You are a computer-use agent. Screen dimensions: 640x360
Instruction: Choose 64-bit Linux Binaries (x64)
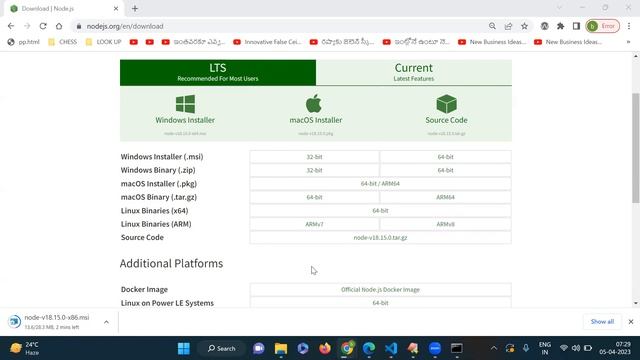pos(380,211)
